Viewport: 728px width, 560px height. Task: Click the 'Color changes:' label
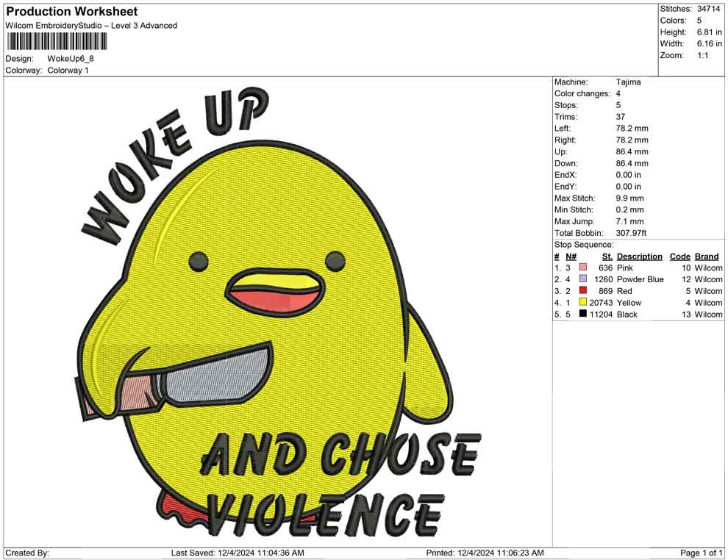click(582, 94)
